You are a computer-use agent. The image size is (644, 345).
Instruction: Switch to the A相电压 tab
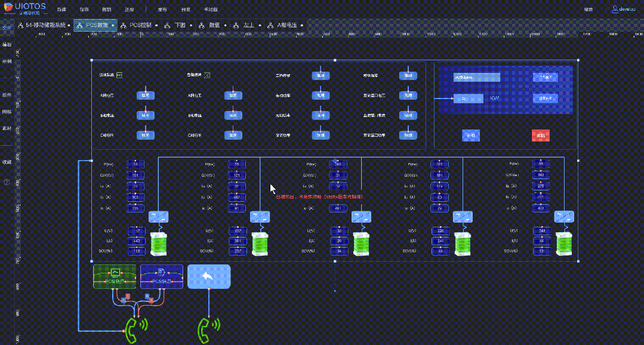click(286, 25)
